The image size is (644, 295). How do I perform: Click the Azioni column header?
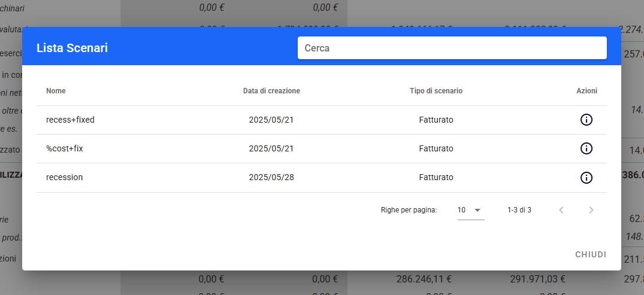coord(586,91)
